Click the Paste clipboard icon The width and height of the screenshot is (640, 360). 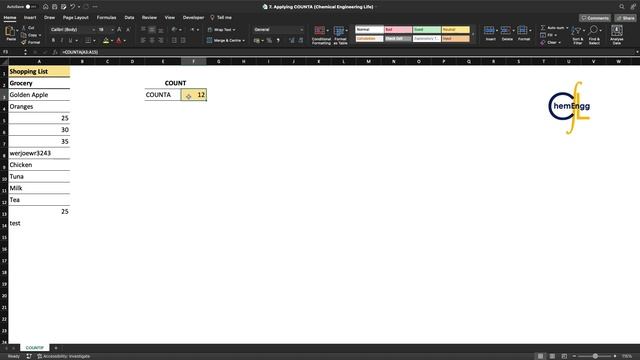point(10,31)
